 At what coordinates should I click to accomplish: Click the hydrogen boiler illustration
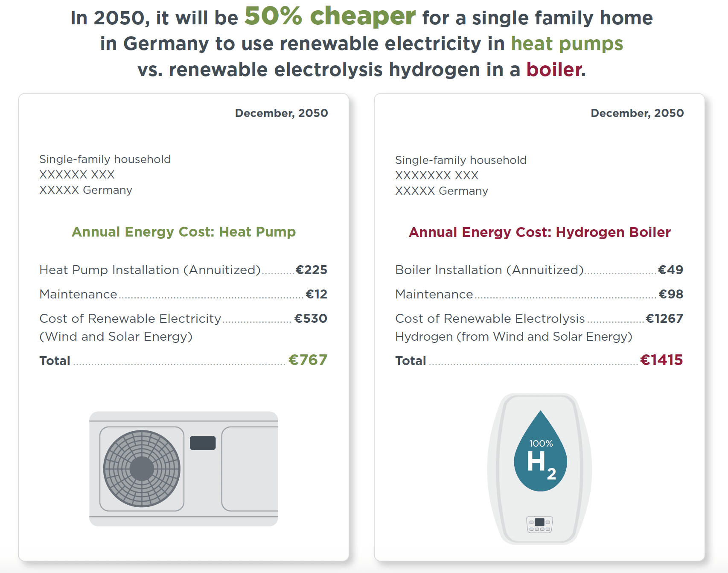[539, 468]
